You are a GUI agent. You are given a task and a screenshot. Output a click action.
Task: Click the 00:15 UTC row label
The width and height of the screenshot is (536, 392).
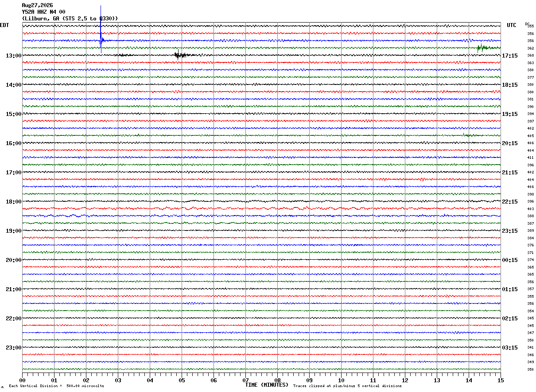pos(510,260)
